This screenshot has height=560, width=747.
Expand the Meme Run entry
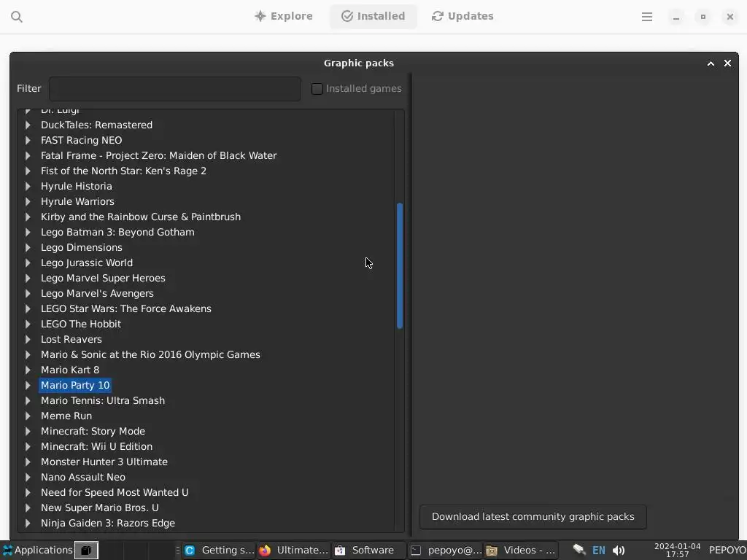[28, 416]
